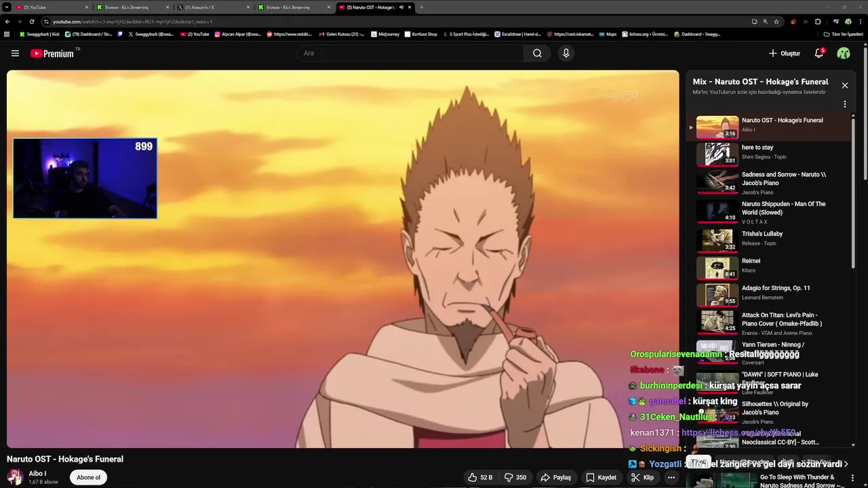Save video with Kaydet button
Viewport: 868px width, 488px height.
[x=601, y=477]
